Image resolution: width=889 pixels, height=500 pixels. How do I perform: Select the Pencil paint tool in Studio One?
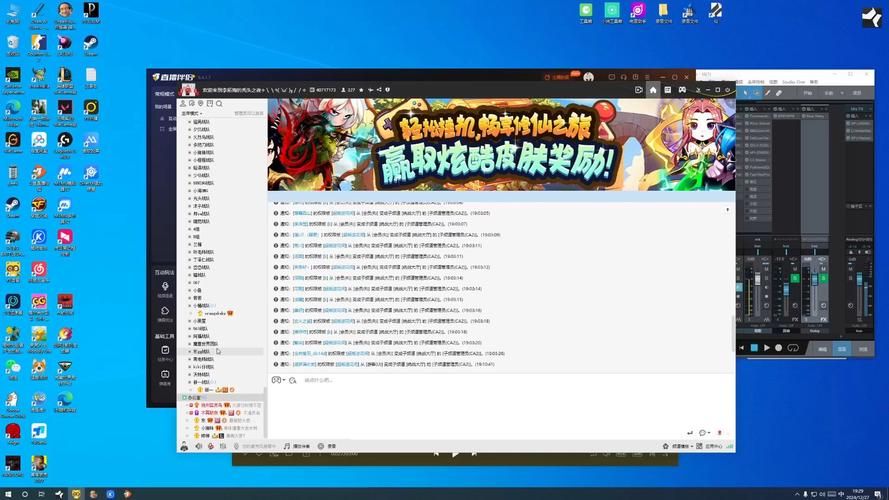pyautogui.click(x=768, y=93)
